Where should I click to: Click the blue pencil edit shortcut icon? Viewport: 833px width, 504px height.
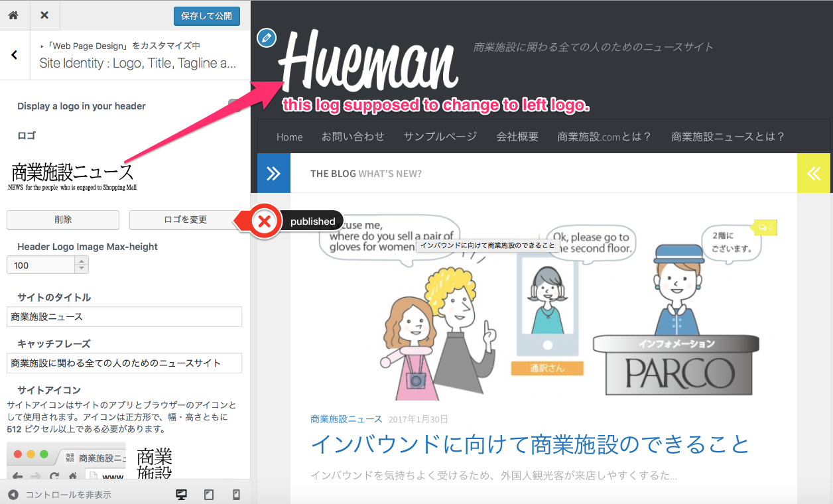pyautogui.click(x=266, y=38)
